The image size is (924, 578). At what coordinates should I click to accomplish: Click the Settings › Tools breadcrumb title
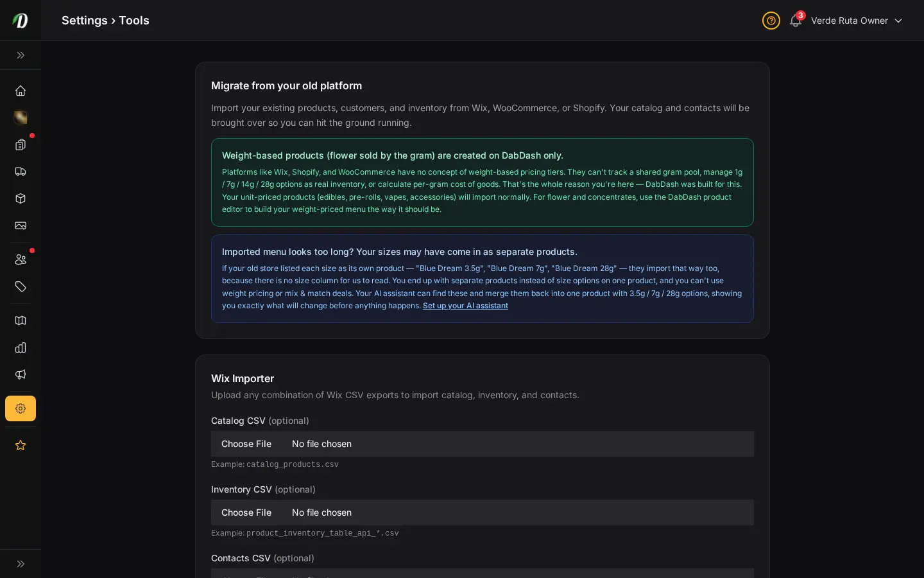[105, 21]
